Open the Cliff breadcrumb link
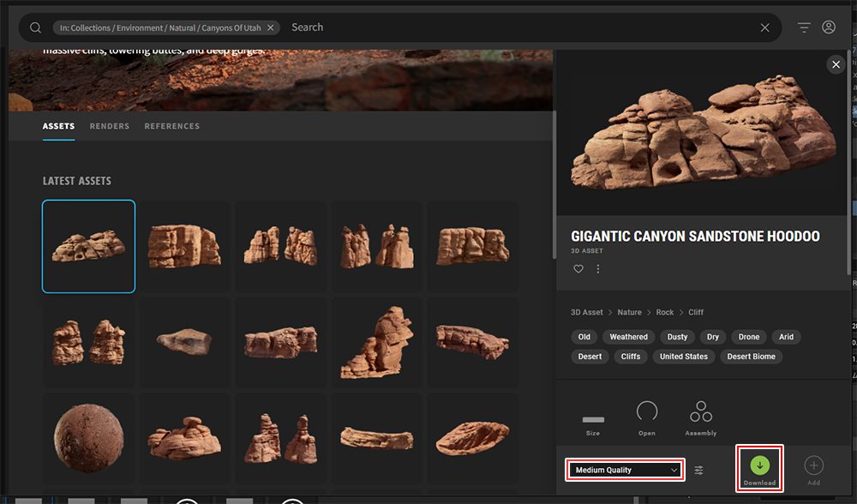The width and height of the screenshot is (857, 504). click(x=696, y=313)
